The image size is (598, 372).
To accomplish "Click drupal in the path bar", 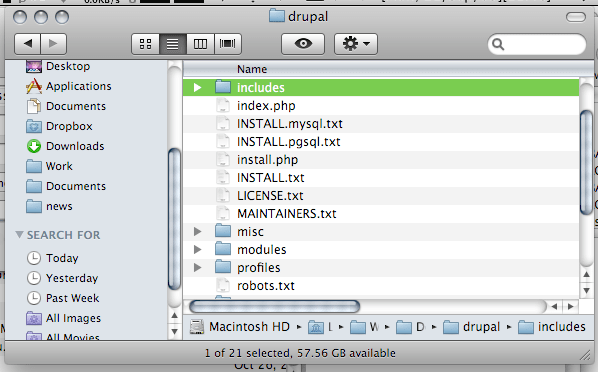I will point(472,327).
